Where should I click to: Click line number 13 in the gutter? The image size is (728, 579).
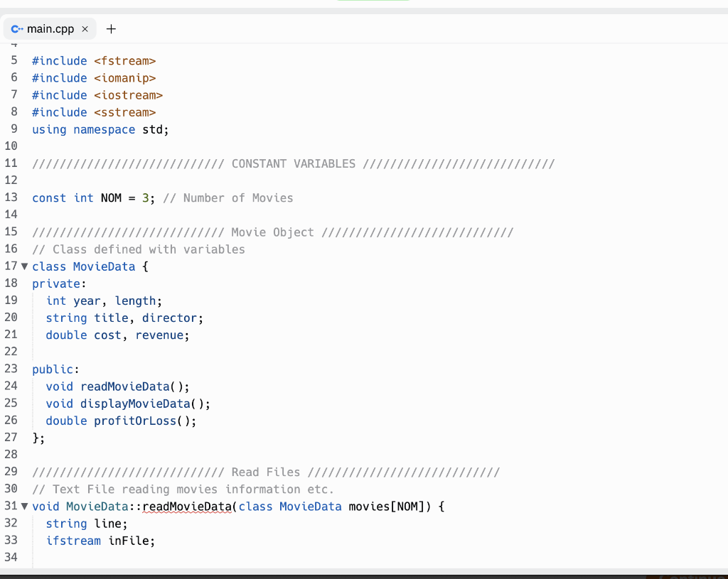[x=11, y=197]
